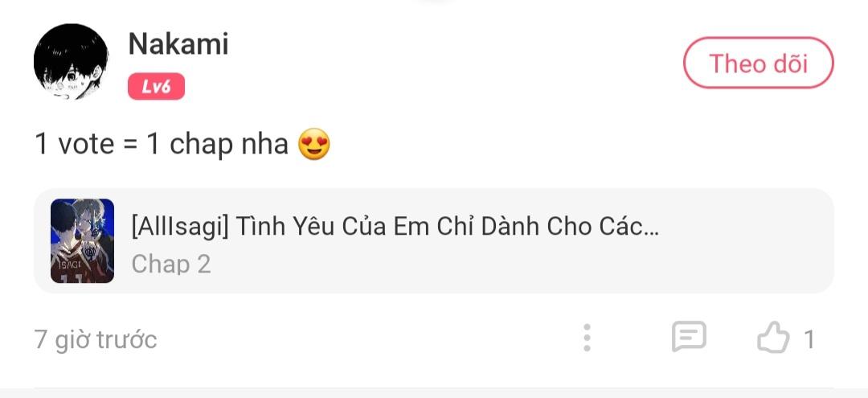Image resolution: width=868 pixels, height=398 pixels.
Task: Click the heart-eyes emoji in post
Action: click(314, 145)
